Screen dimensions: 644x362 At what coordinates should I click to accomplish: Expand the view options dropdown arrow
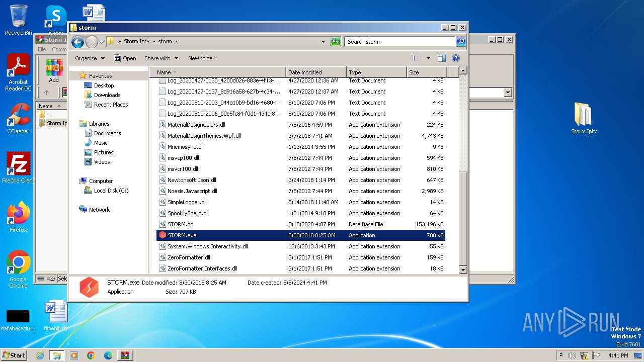pos(428,58)
